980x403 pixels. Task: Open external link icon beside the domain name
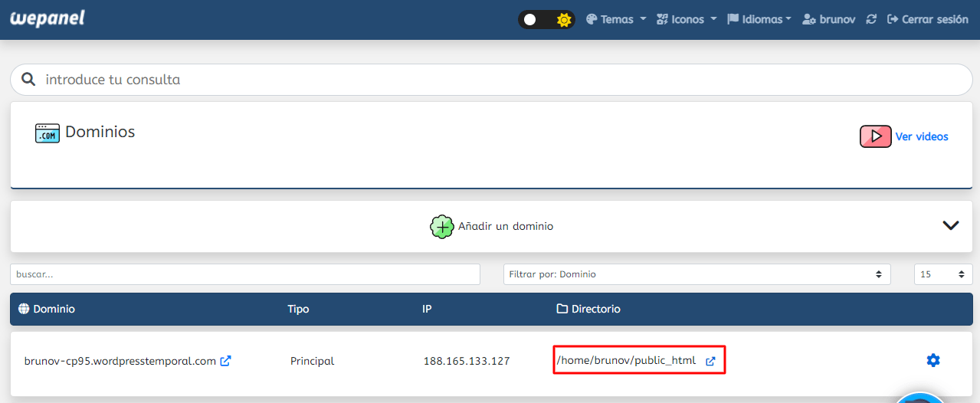226,361
